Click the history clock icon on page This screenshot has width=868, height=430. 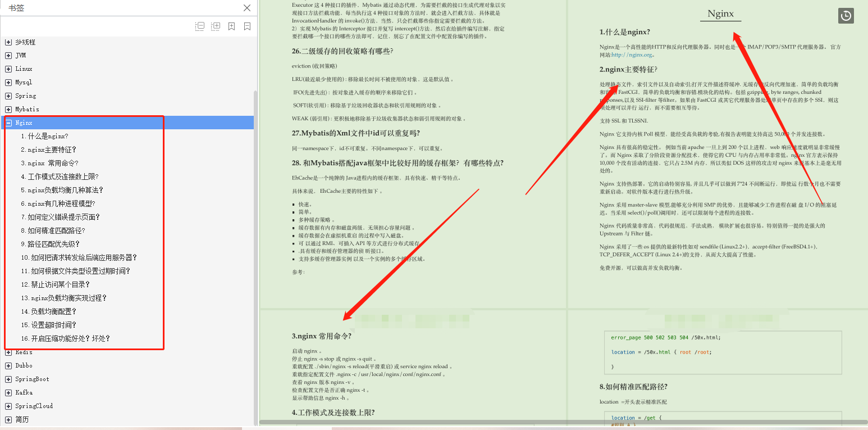[846, 16]
